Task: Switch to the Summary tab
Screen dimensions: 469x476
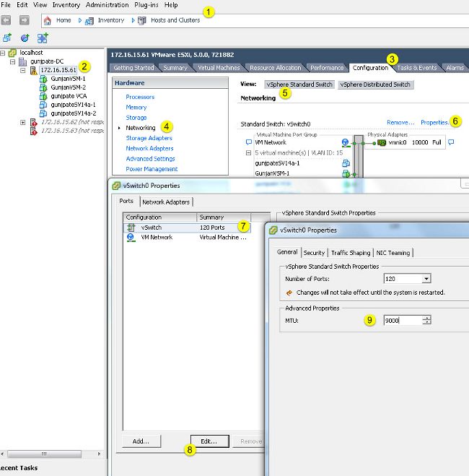Action: (x=175, y=68)
